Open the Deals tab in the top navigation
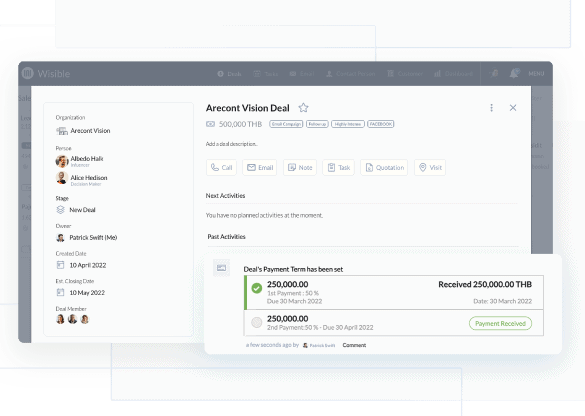Screen dimensions: 585x416 coord(229,74)
